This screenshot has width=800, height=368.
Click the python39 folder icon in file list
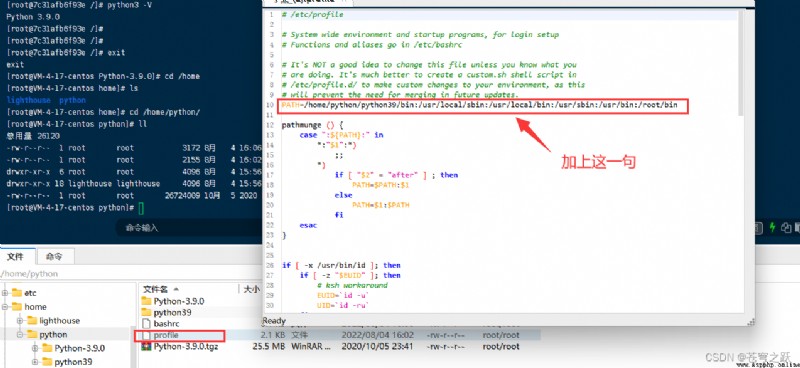(146, 312)
